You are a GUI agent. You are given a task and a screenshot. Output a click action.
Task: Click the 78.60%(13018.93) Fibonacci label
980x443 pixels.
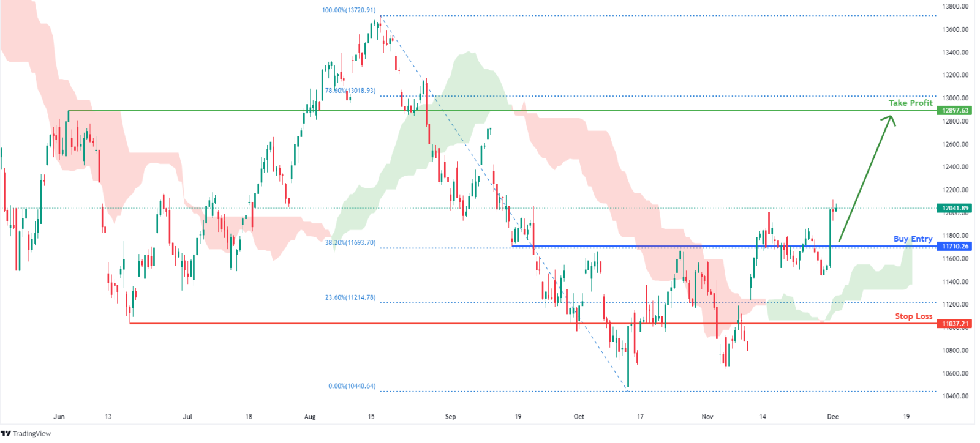[x=350, y=91]
